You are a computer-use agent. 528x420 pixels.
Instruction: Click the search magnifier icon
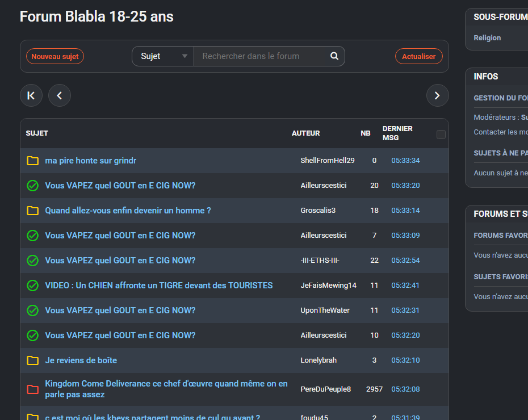(334, 56)
